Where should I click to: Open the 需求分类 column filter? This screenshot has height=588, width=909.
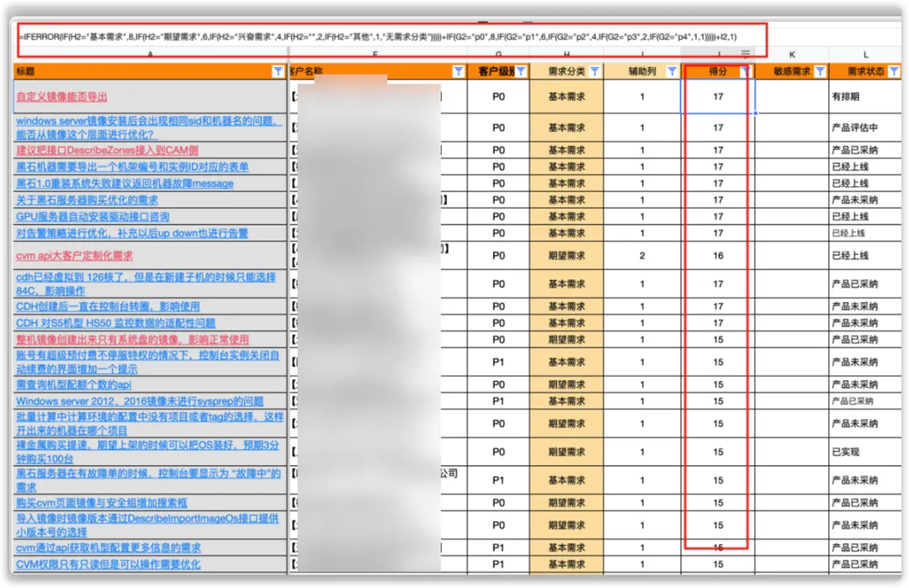(x=595, y=72)
